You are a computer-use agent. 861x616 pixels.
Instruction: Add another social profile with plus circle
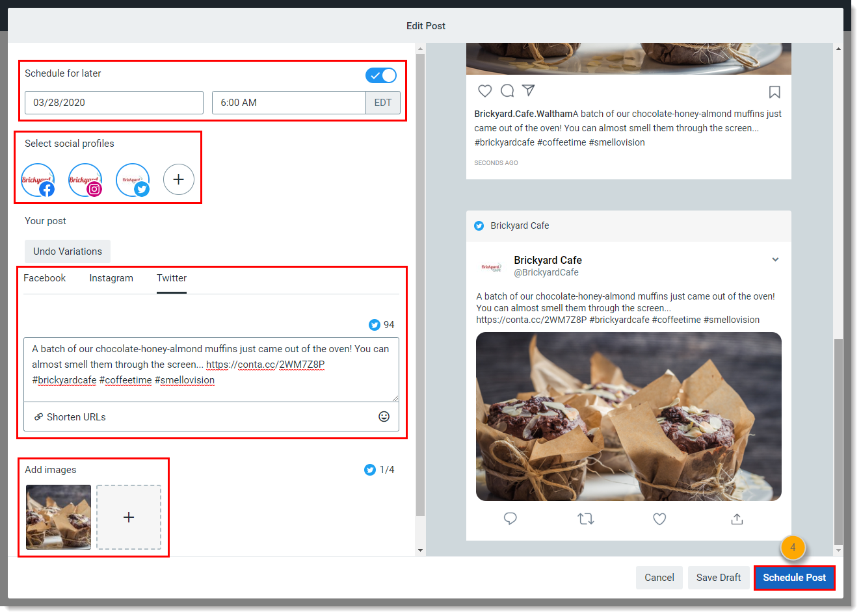(178, 179)
